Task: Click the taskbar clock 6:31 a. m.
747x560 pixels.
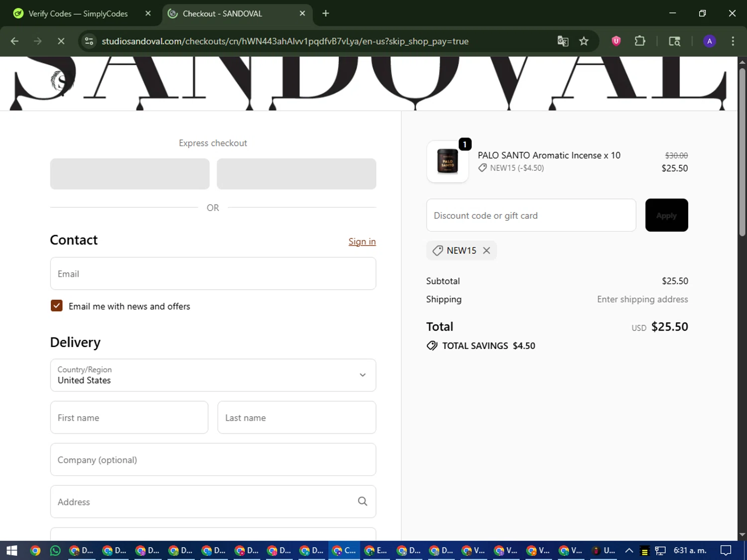Action: [690, 551]
